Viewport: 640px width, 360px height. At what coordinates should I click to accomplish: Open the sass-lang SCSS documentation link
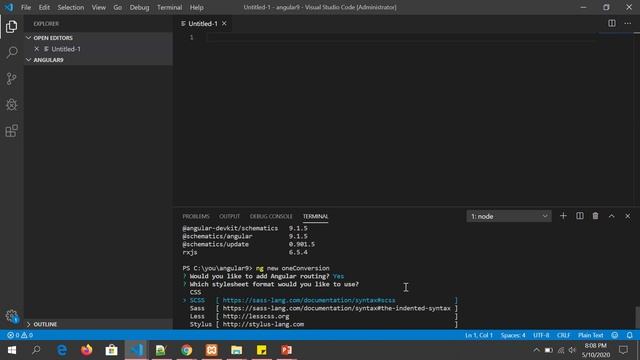[309, 300]
